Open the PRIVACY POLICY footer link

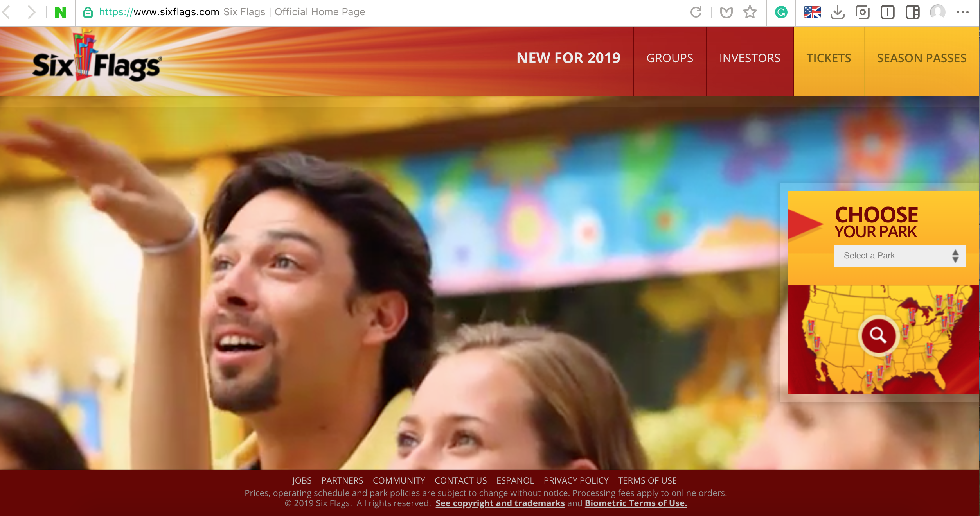[576, 480]
